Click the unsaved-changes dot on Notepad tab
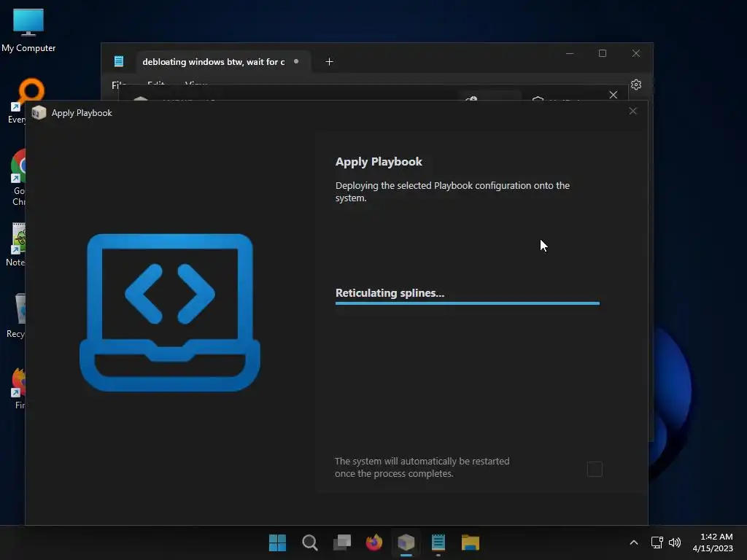747x560 pixels. tap(296, 61)
